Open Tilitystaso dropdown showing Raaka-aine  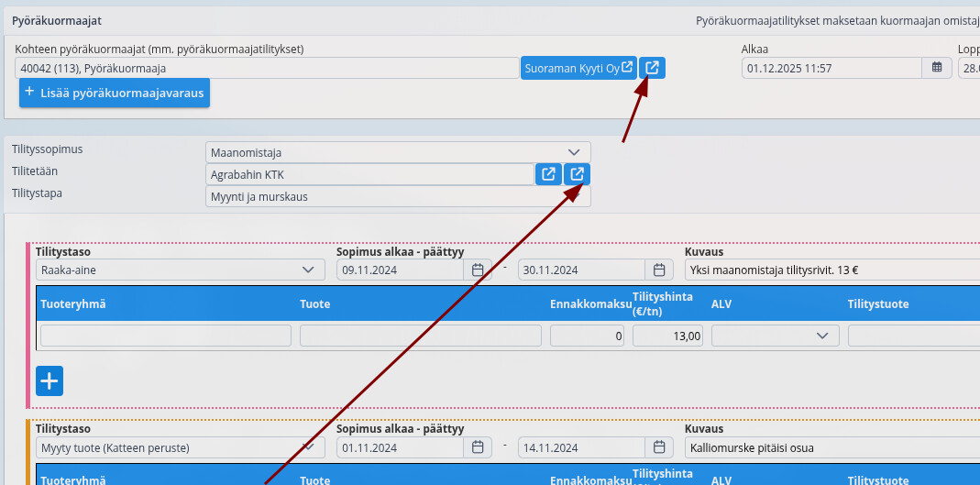pos(181,270)
